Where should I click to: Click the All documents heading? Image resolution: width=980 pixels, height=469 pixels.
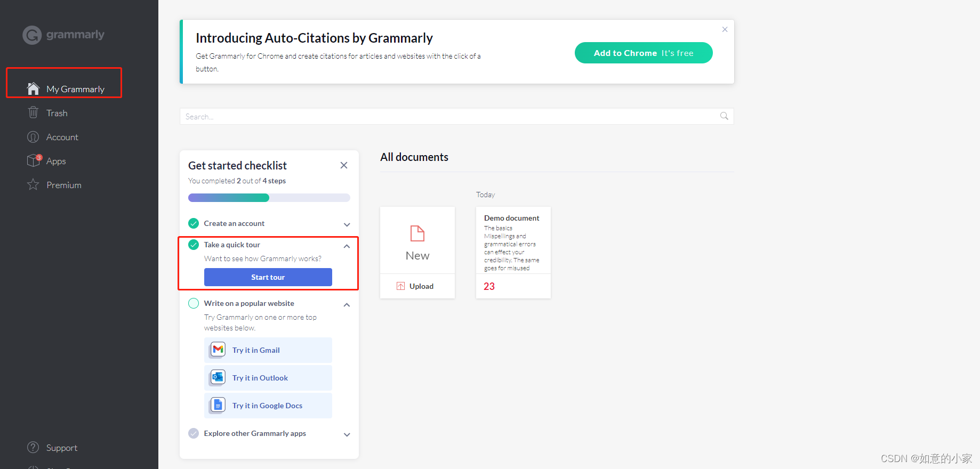(414, 157)
